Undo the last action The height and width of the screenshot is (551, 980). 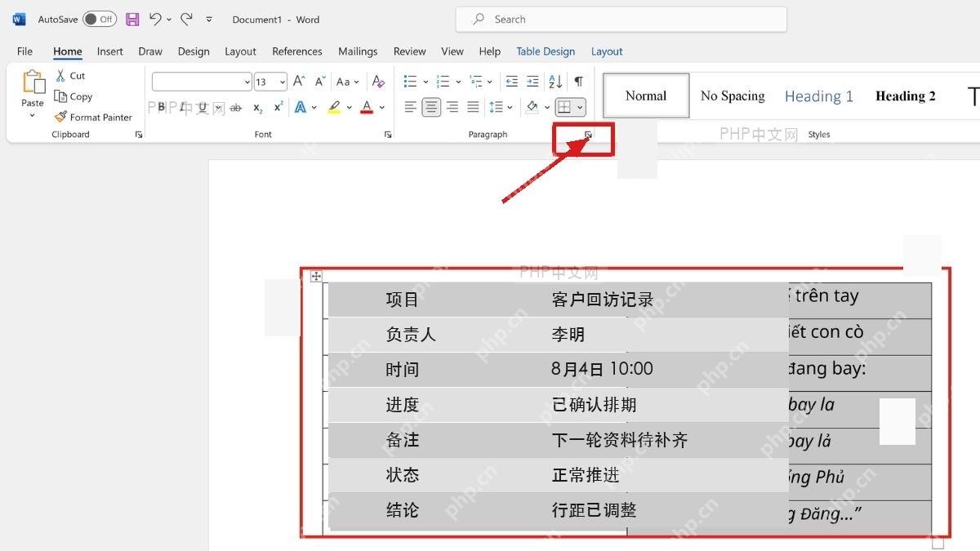155,19
